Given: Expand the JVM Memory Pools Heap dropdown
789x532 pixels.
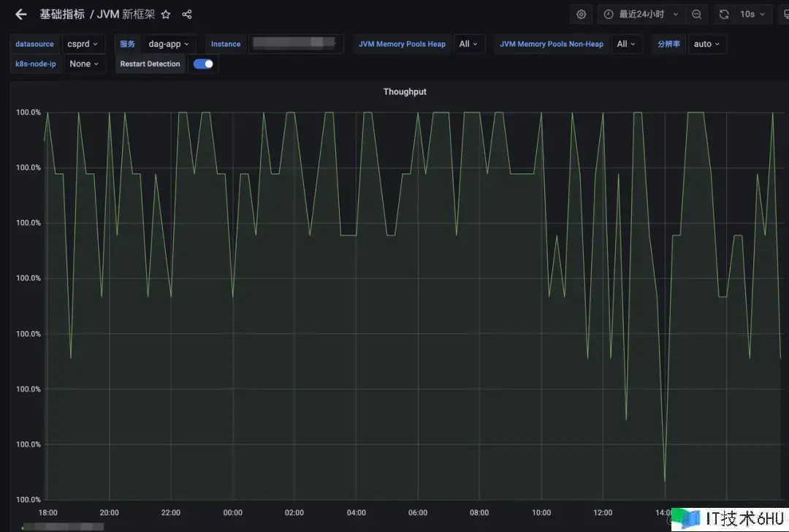Looking at the screenshot, I should point(468,44).
